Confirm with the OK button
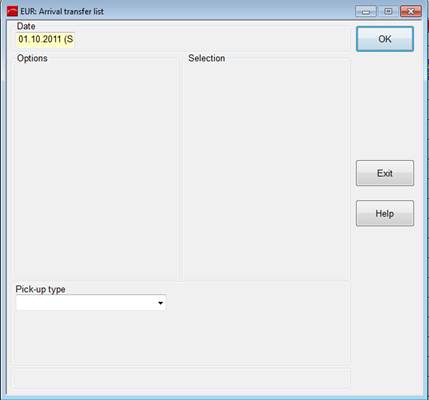The height and width of the screenshot is (400, 429). click(x=385, y=39)
